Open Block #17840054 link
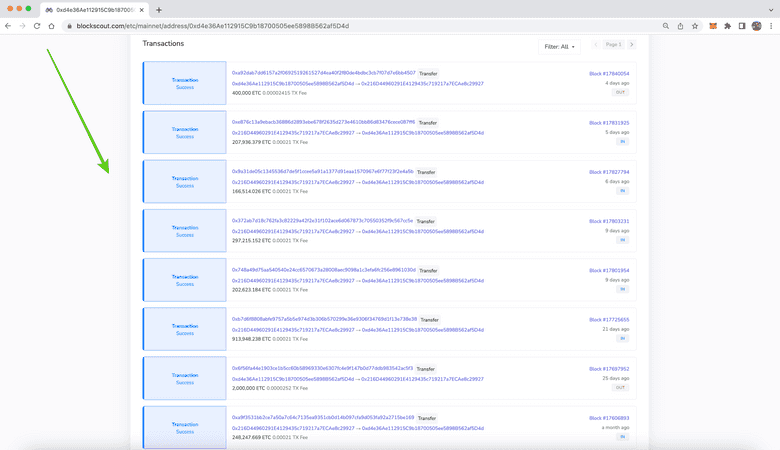 pos(609,73)
